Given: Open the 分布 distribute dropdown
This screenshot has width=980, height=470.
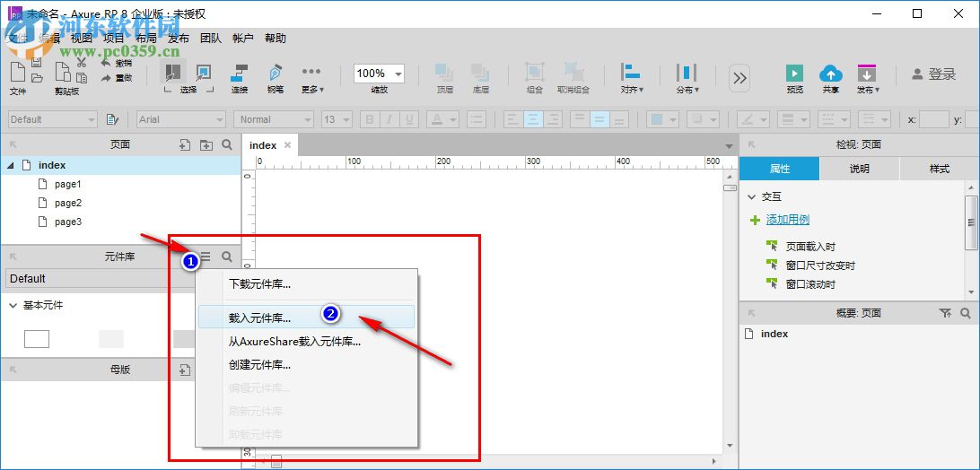Looking at the screenshot, I should pyautogui.click(x=687, y=78).
